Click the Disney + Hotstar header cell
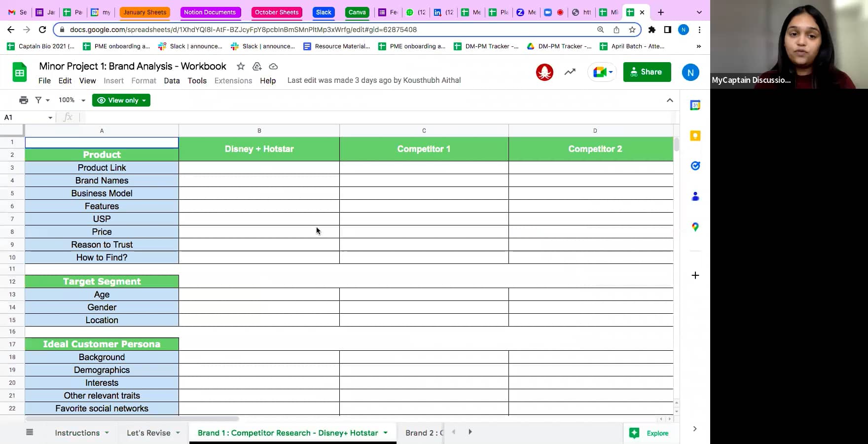Image resolution: width=868 pixels, height=444 pixels. [x=259, y=149]
